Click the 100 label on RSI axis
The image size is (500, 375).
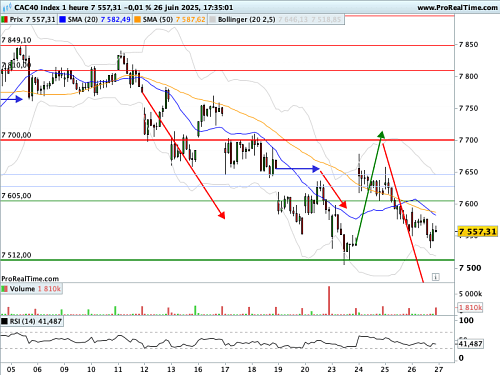(466, 320)
